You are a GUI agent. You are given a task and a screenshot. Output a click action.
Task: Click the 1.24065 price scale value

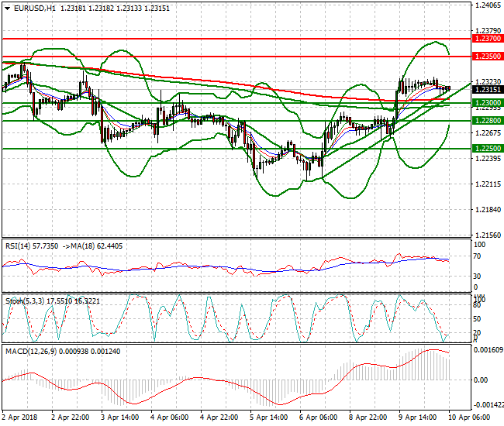coord(488,5)
